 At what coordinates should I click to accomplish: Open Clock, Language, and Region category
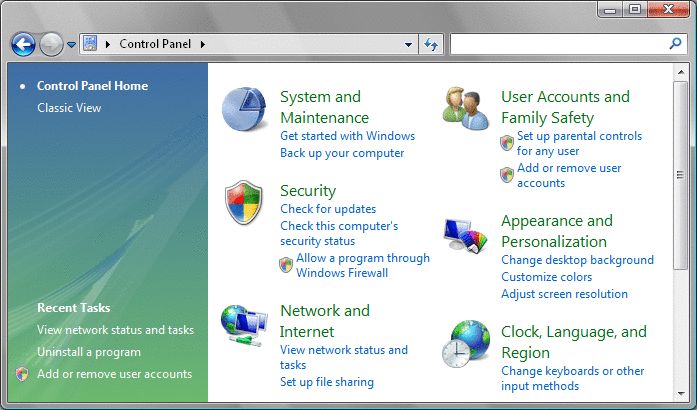click(x=574, y=342)
